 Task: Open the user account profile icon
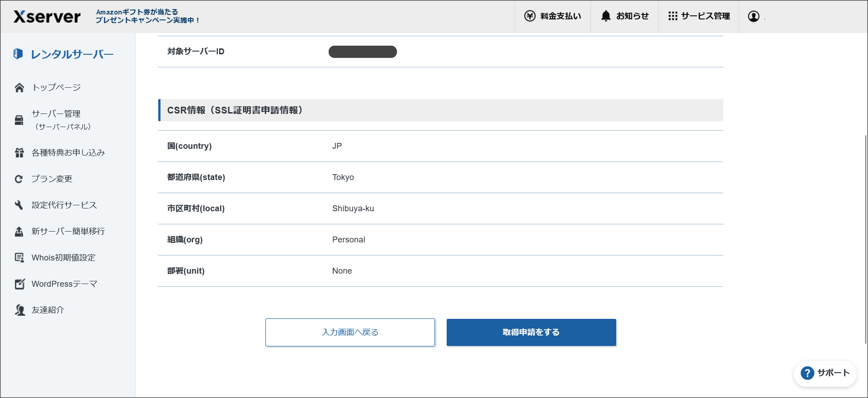pos(754,16)
